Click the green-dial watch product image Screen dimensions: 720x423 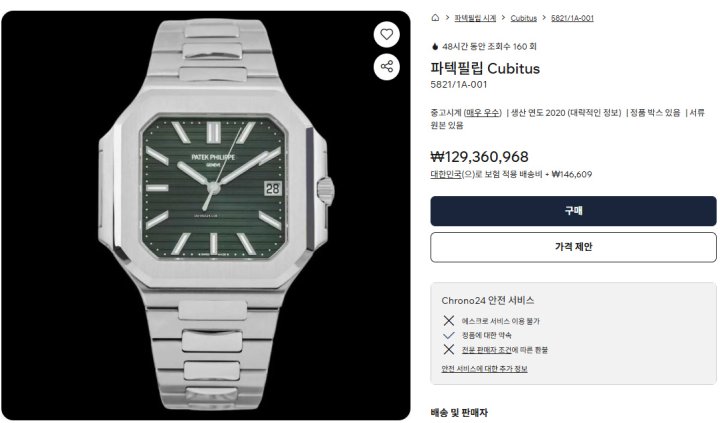click(x=206, y=215)
